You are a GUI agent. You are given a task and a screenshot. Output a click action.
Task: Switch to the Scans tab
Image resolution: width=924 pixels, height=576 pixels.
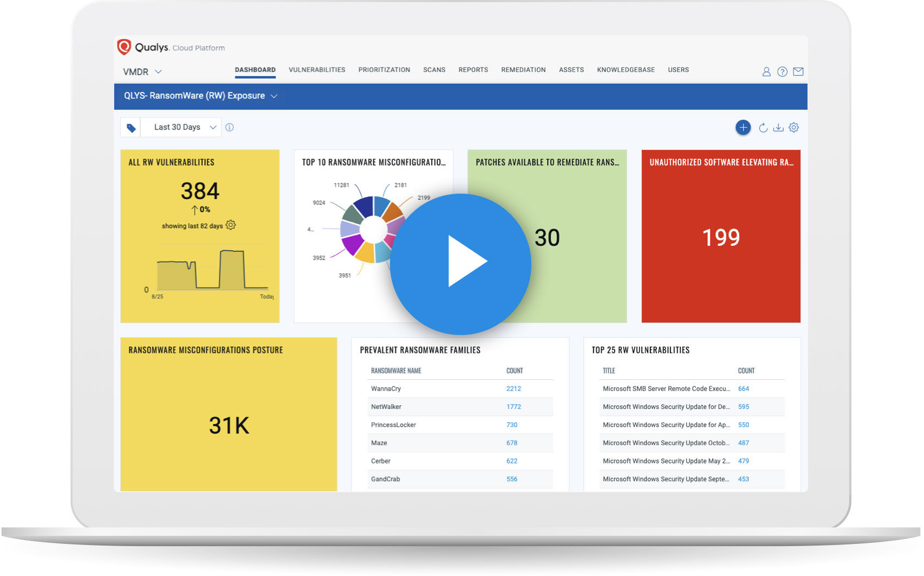click(434, 70)
